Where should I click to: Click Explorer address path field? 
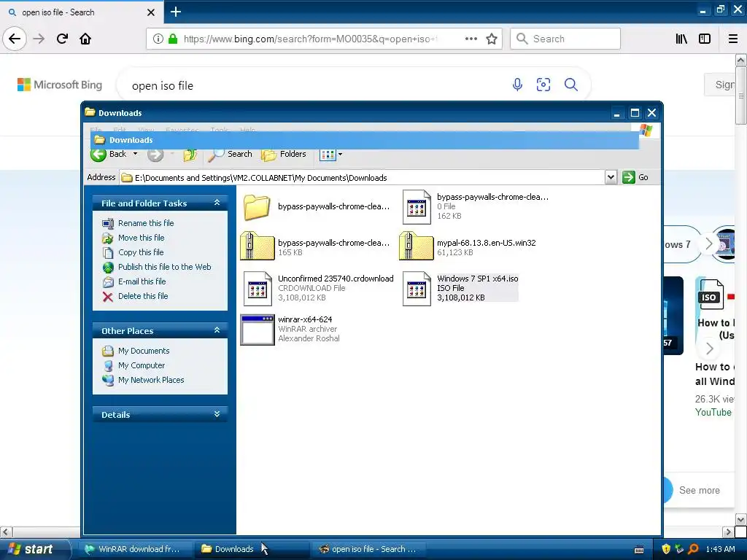coord(363,178)
